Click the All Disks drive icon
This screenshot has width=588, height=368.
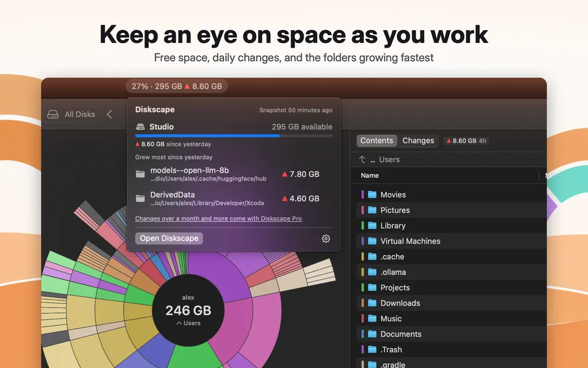coord(53,115)
